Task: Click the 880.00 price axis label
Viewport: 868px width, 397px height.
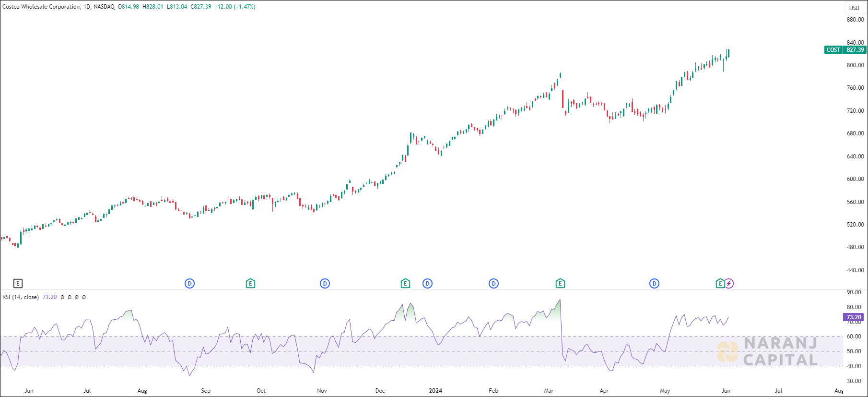Action: (855, 20)
